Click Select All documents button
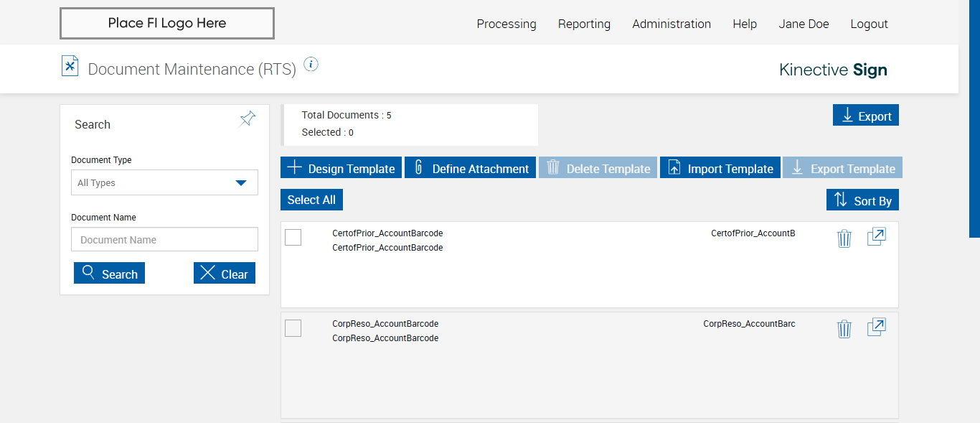This screenshot has width=980, height=423. coord(311,200)
